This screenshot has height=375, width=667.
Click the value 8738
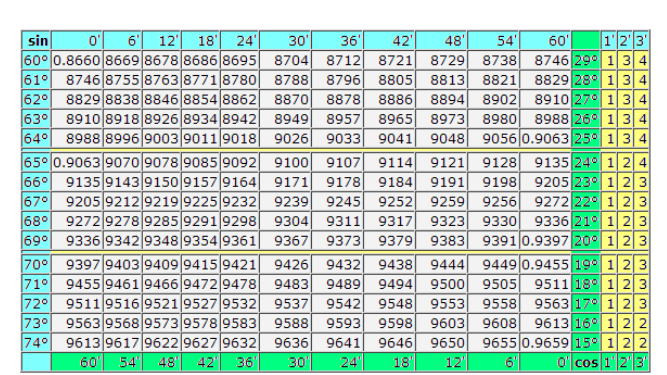tap(493, 60)
